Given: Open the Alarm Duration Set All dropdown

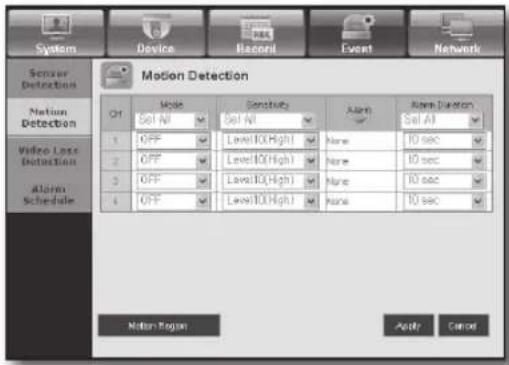Looking at the screenshot, I should (x=442, y=120).
